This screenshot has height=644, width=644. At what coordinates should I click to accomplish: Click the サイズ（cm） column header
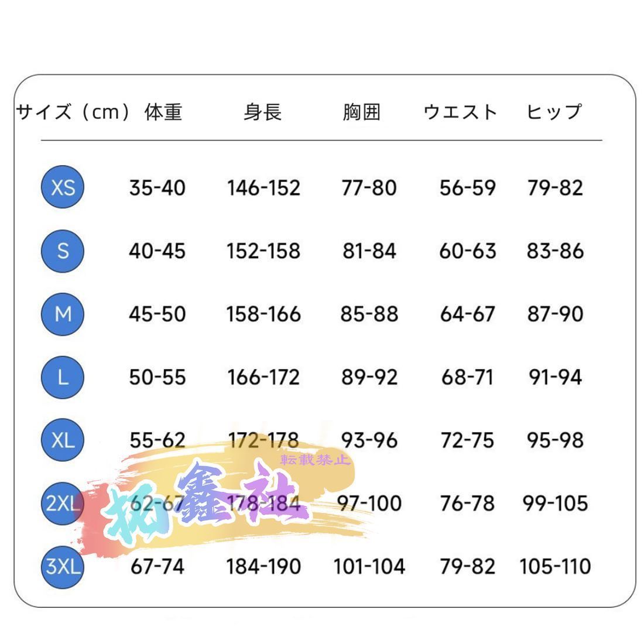tap(74, 111)
